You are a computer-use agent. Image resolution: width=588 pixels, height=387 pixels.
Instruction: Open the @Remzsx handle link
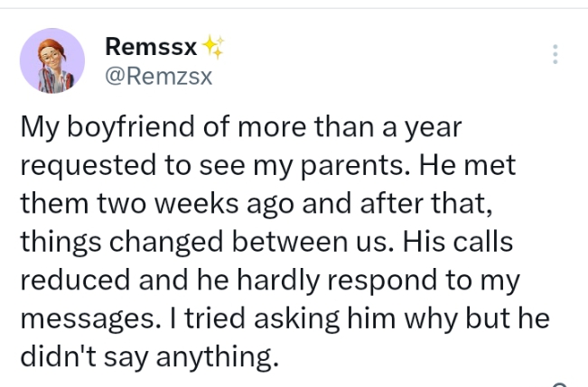159,76
